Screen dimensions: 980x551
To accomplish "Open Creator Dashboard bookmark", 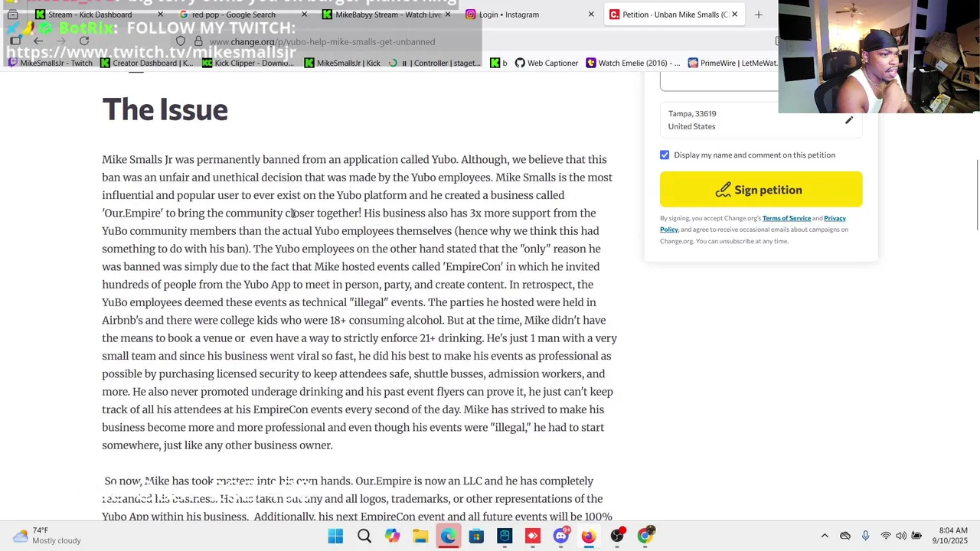I will pyautogui.click(x=145, y=63).
